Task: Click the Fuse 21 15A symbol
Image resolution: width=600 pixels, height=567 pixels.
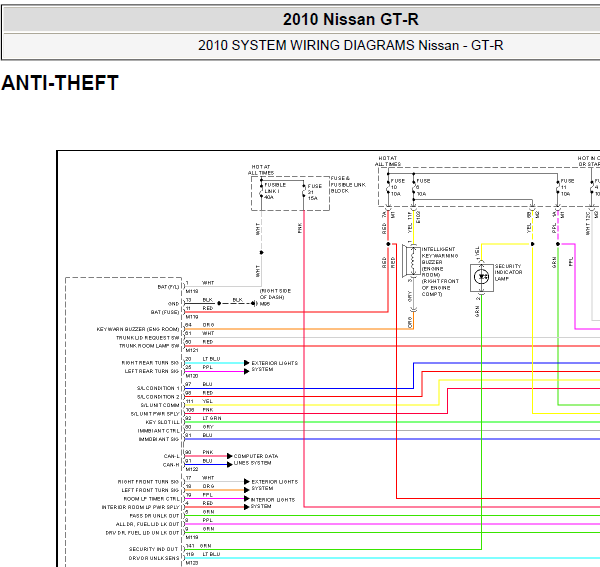Action: [x=304, y=191]
